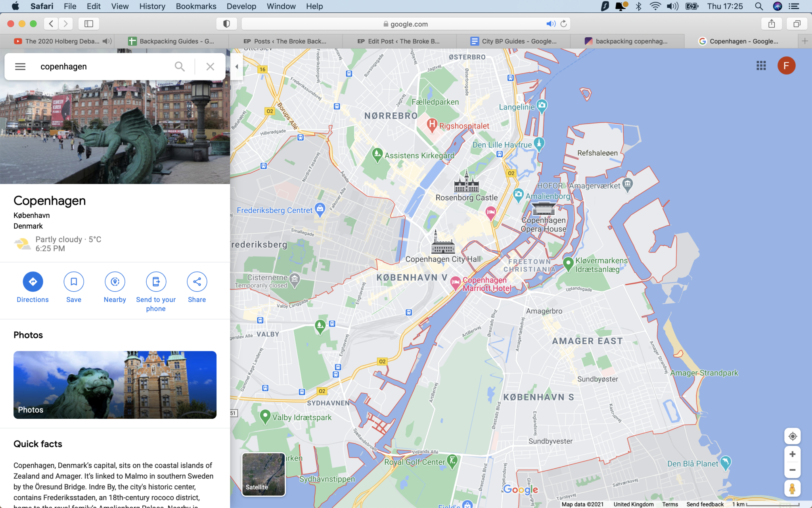Switch to the backpacking copenhag… tab
The image size is (812, 508).
coord(627,41)
